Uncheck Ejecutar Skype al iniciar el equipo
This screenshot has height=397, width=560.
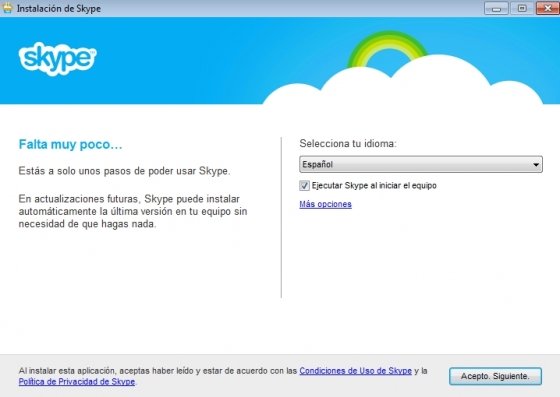click(304, 186)
